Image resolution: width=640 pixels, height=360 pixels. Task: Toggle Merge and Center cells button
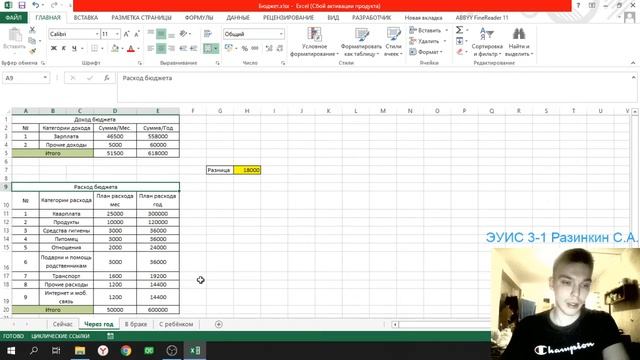coord(208,49)
